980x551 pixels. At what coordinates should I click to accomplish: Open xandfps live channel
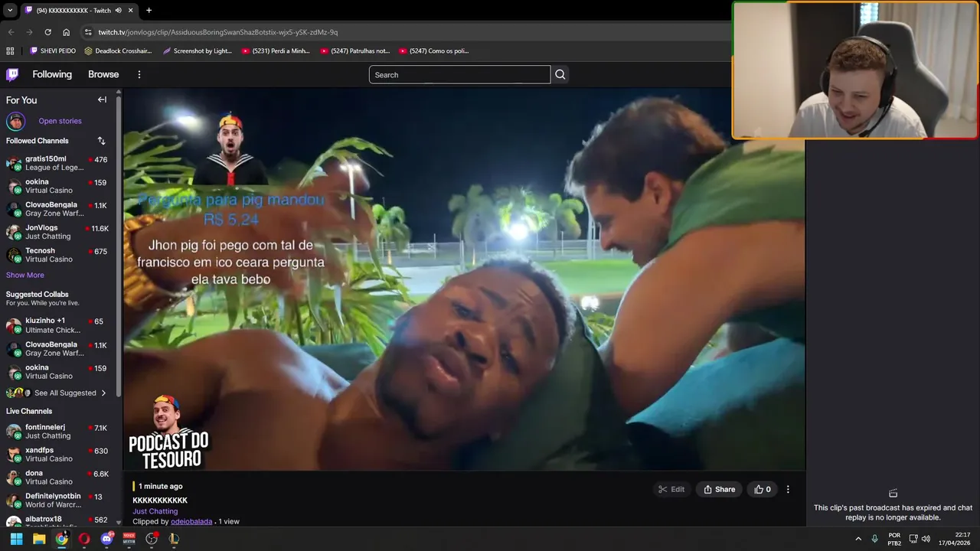pos(57,454)
